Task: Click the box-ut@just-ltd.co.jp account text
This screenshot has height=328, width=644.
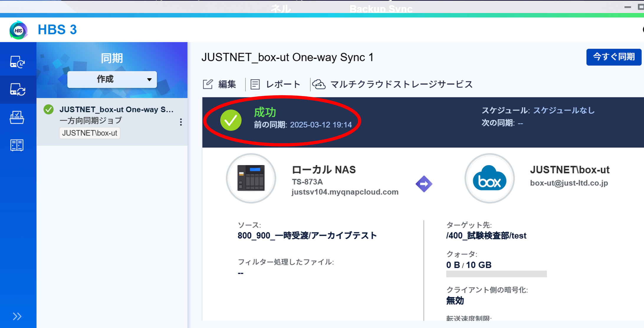Action: tap(569, 183)
